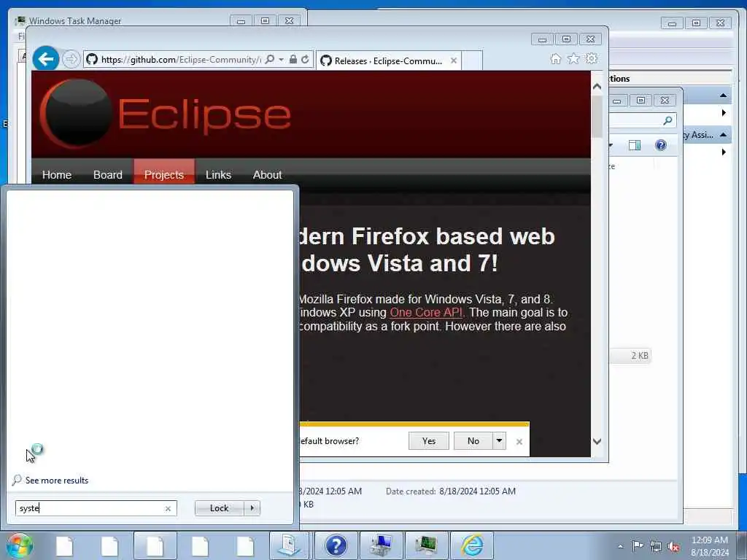Click the Start menu search box
747x560 pixels.
point(90,508)
